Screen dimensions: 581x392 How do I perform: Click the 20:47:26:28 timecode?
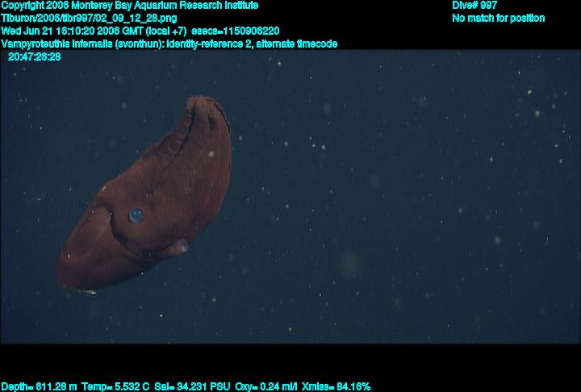pyautogui.click(x=35, y=56)
